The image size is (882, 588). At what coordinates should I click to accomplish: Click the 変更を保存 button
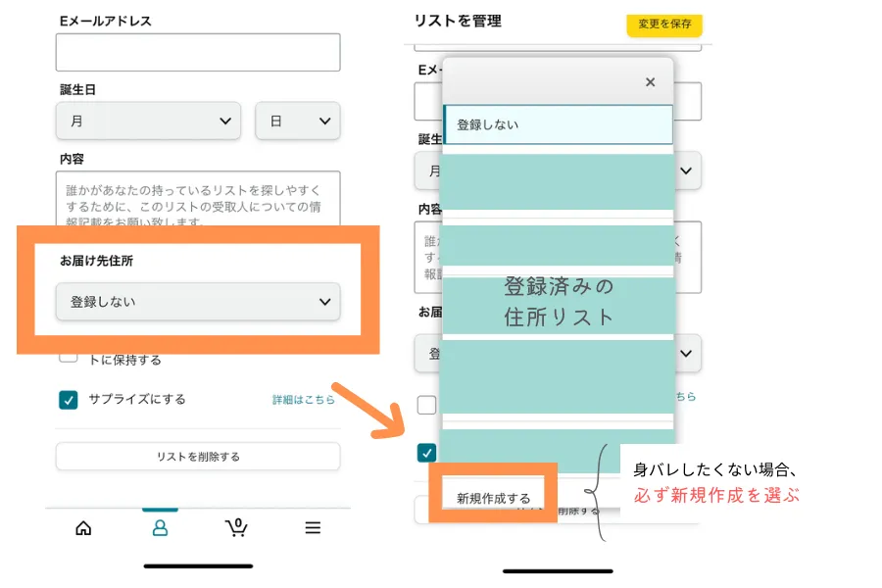click(x=664, y=24)
